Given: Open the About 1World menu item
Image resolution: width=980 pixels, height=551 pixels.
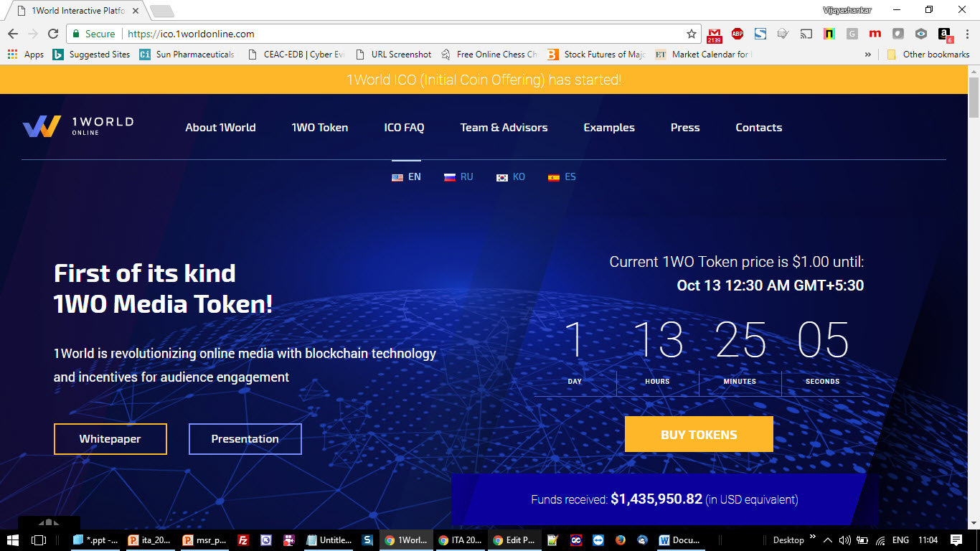Looking at the screenshot, I should pyautogui.click(x=220, y=128).
